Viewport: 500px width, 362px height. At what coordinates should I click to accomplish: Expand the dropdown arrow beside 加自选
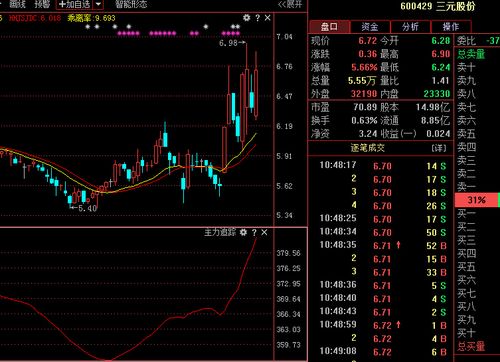pos(98,4)
